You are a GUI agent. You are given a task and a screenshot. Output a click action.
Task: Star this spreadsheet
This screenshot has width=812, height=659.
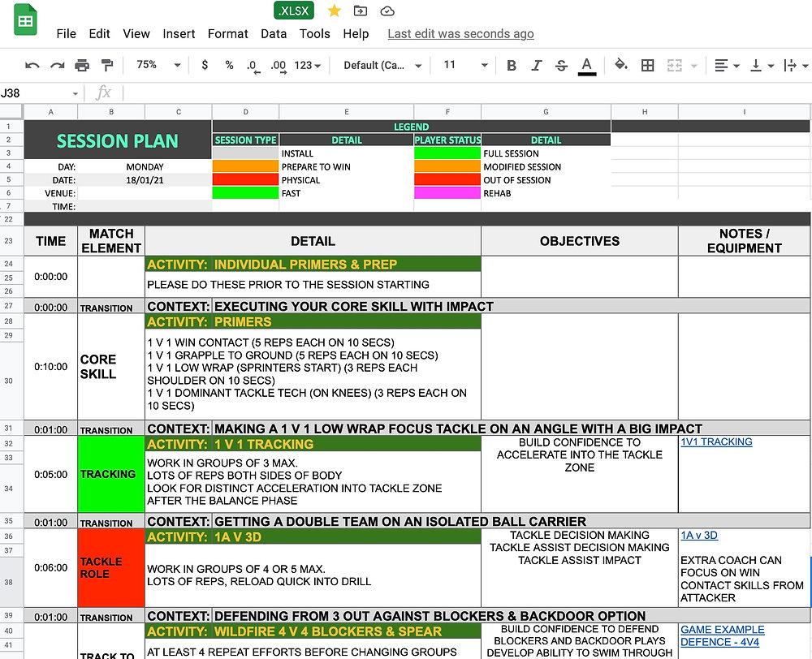click(x=334, y=11)
